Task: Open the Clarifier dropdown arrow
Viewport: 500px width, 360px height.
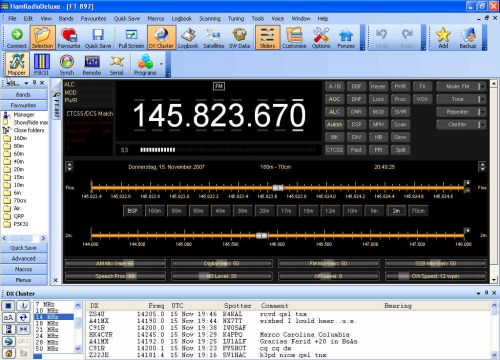Action: click(x=482, y=124)
